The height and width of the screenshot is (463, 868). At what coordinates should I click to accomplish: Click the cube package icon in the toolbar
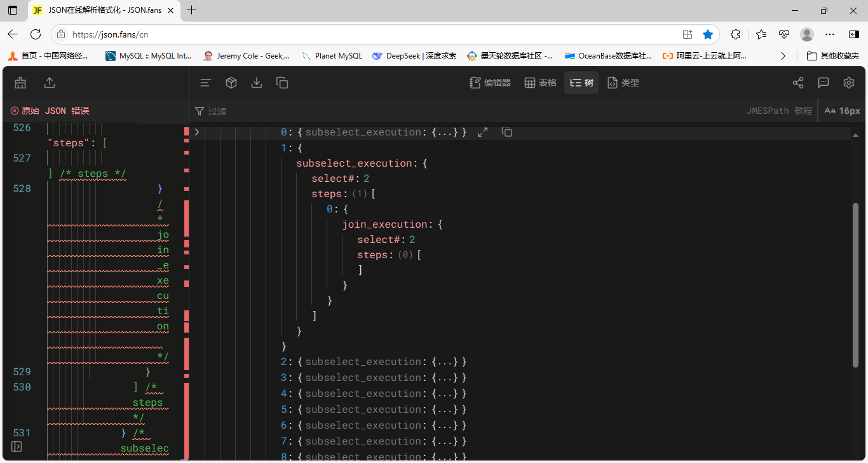click(x=231, y=83)
